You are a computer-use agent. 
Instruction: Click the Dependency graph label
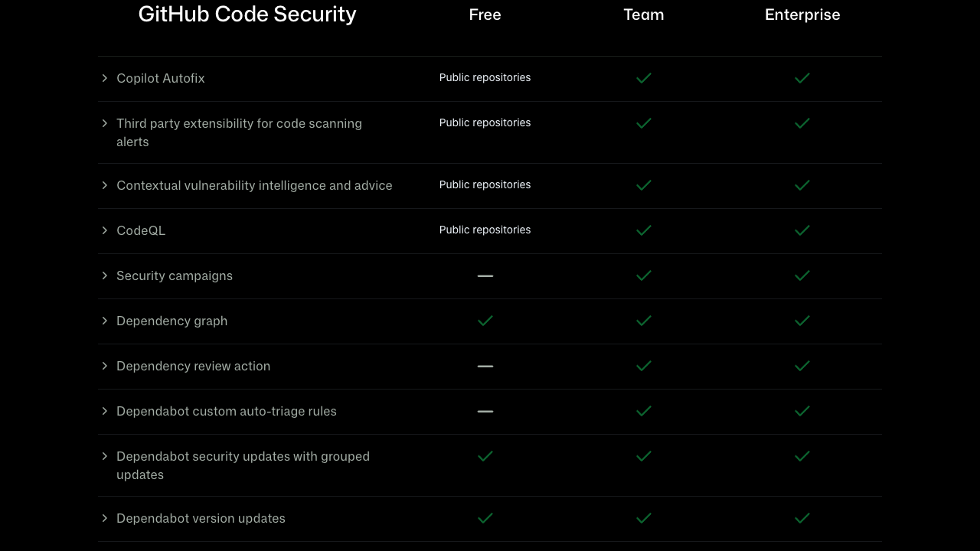tap(172, 321)
